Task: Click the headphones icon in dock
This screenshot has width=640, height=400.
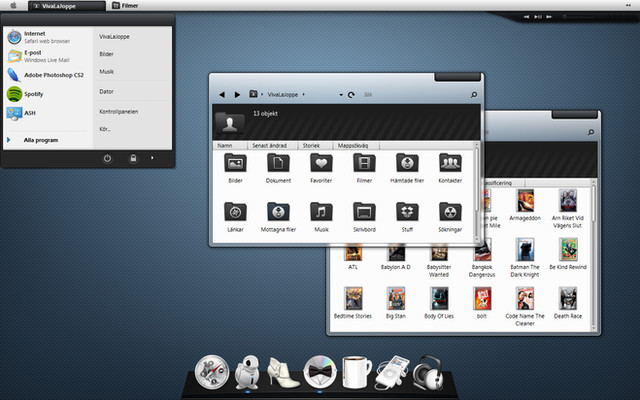Action: click(x=428, y=373)
